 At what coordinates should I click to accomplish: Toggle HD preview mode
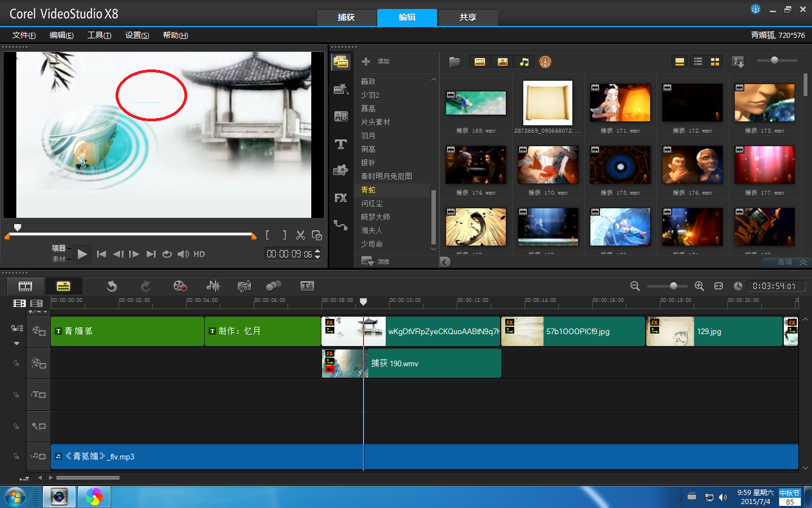(199, 255)
